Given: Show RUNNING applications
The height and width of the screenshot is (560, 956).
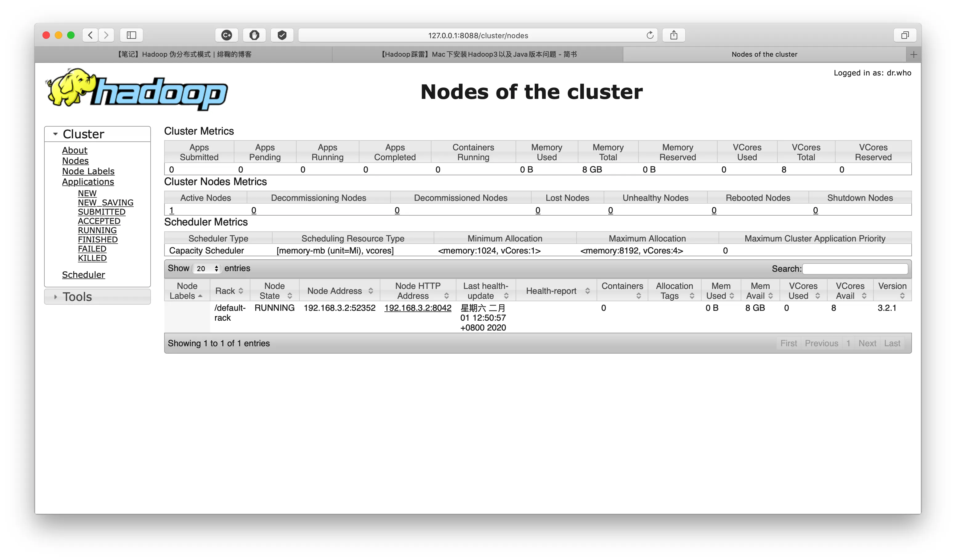Looking at the screenshot, I should 98,230.
